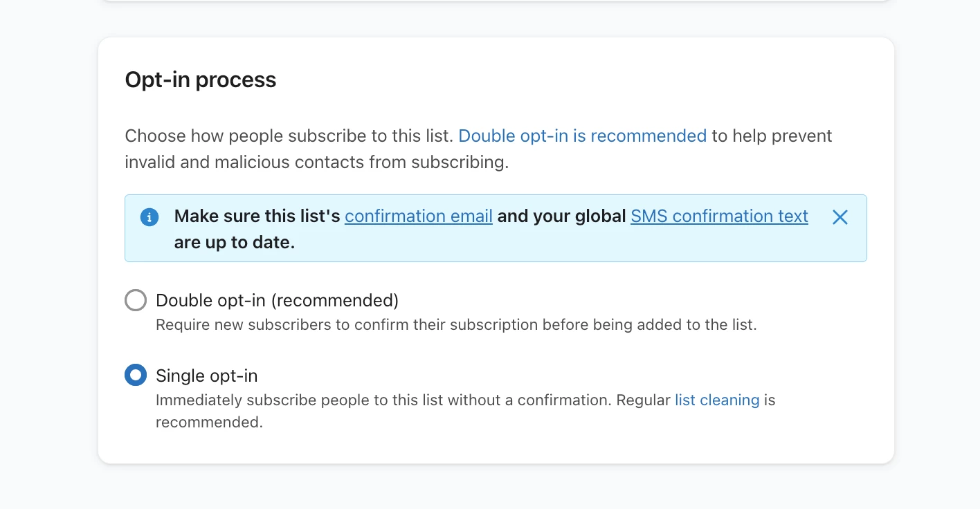980x509 pixels.
Task: Visit the "list cleaning" link
Action: point(717,400)
